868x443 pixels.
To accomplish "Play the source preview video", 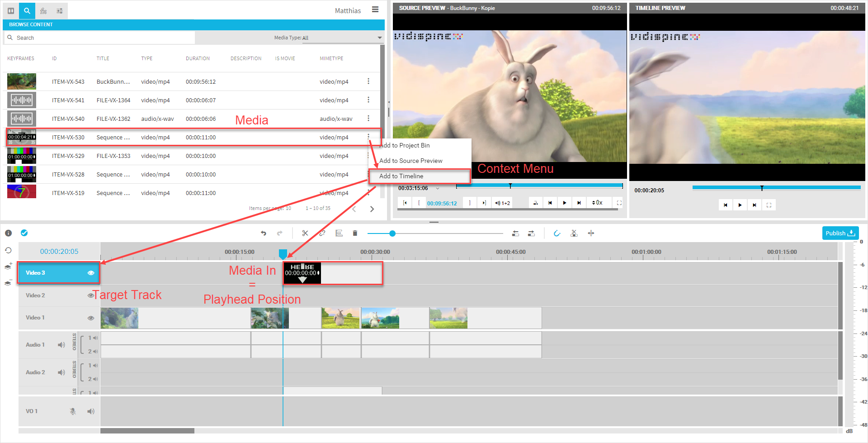I will [564, 203].
